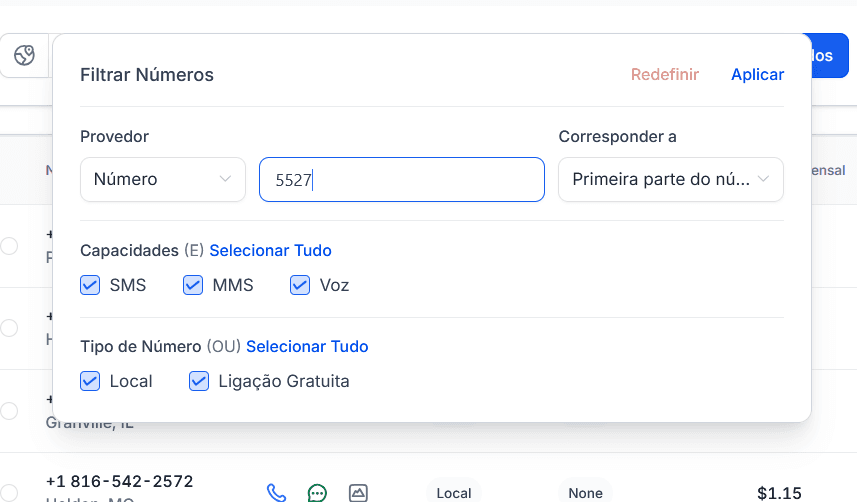Toggle the SMS capability checkbox
Image resolution: width=857 pixels, height=502 pixels.
[x=90, y=285]
